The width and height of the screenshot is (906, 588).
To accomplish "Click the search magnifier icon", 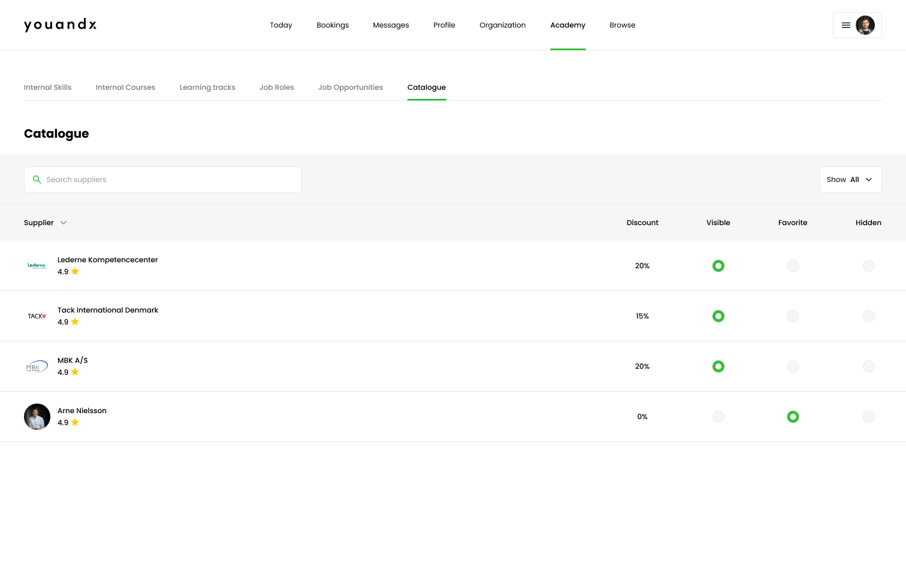I will tap(37, 180).
